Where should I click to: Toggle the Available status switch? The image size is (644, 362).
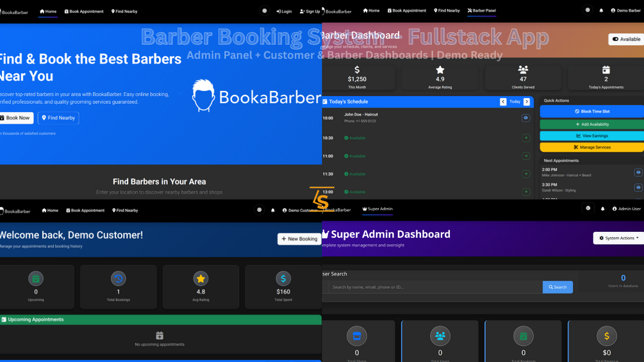(626, 39)
